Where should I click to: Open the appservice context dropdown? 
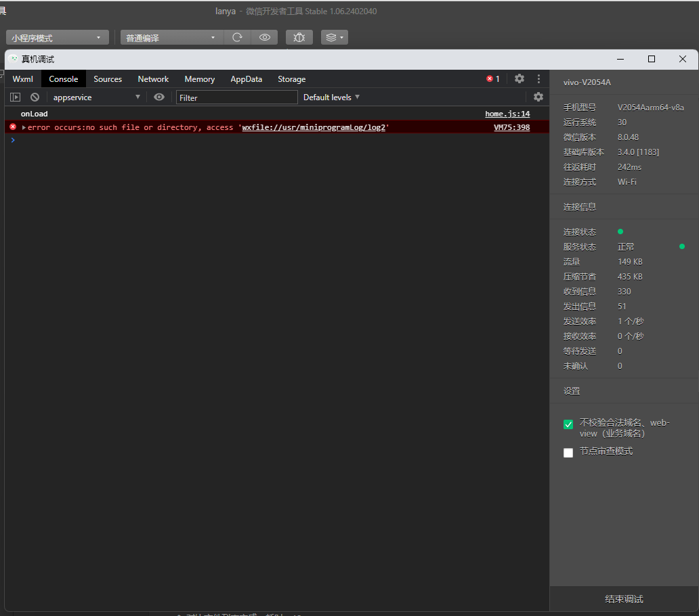(96, 97)
